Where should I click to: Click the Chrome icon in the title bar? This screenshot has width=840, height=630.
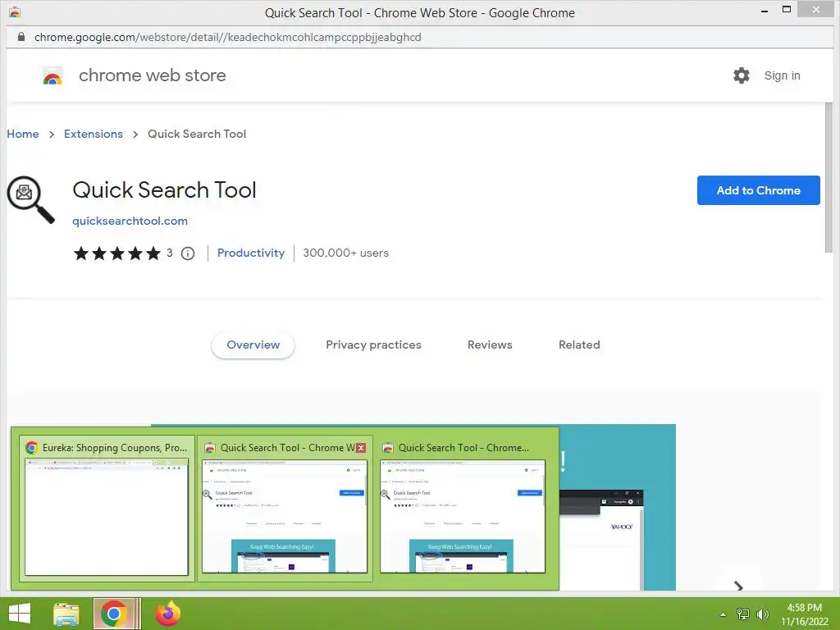tap(15, 12)
